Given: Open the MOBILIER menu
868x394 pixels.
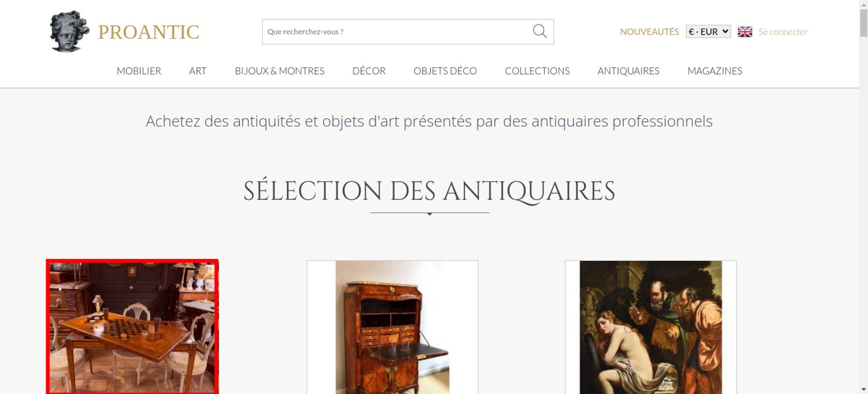Looking at the screenshot, I should coord(139,71).
